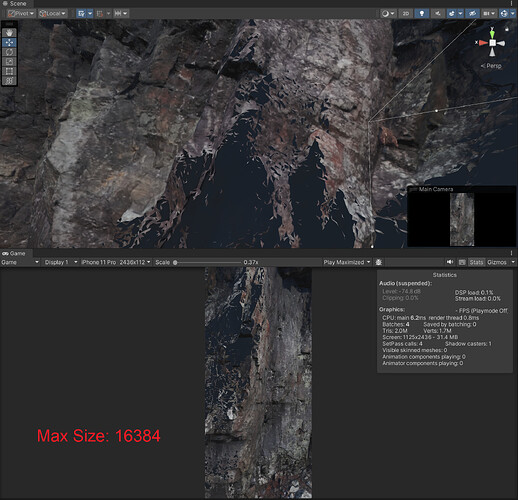Select the combined Transform tool
Image resolution: width=518 pixels, height=500 pixels.
(9, 80)
